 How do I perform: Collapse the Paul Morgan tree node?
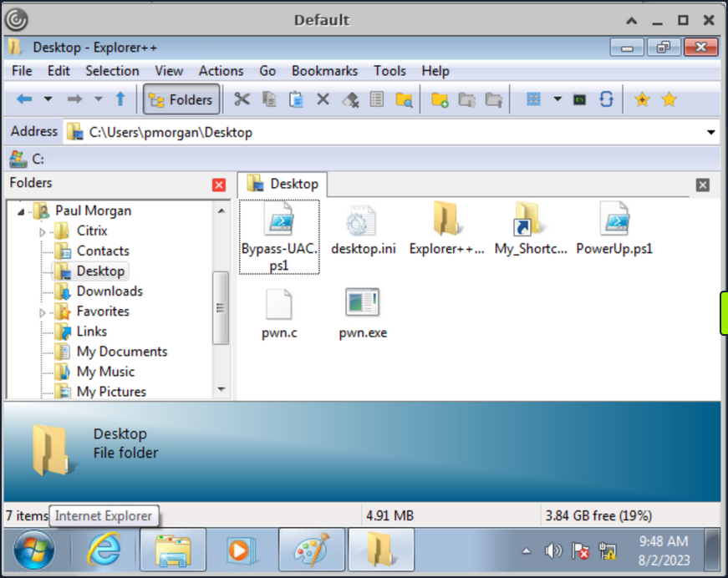20,210
